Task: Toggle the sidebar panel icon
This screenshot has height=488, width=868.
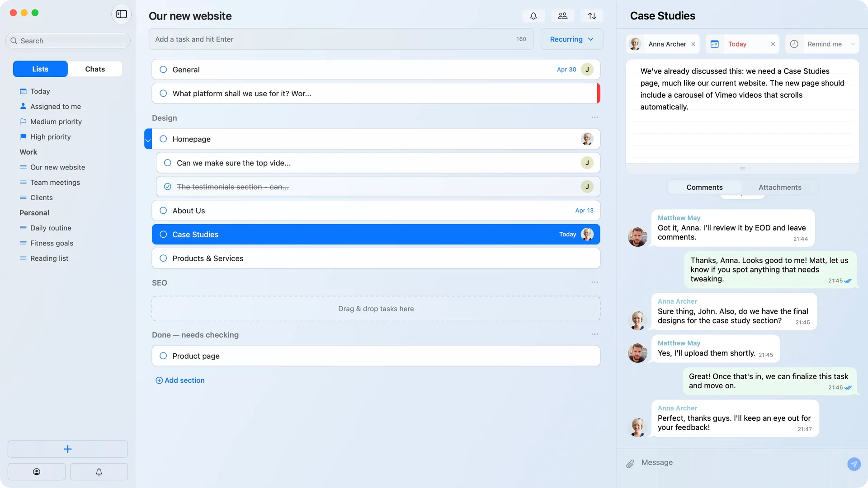Action: point(121,14)
